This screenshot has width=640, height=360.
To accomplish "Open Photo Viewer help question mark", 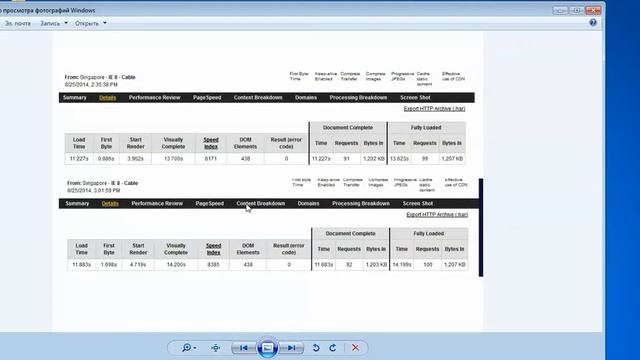I will click(593, 23).
